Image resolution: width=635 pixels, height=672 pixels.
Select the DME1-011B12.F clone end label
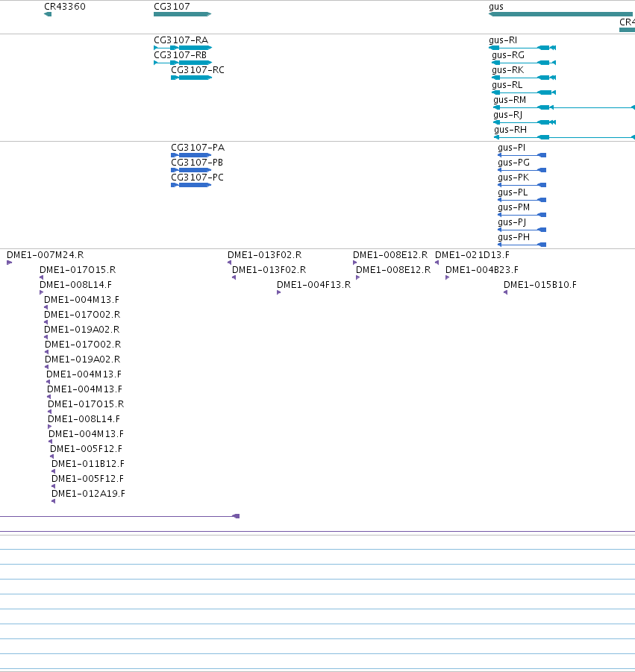(88, 464)
